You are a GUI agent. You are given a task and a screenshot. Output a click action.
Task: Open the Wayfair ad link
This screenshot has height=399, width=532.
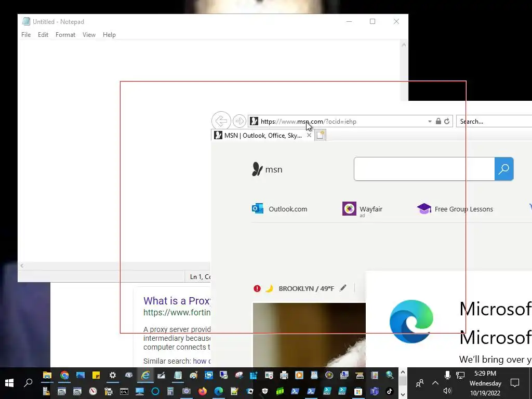(362, 209)
